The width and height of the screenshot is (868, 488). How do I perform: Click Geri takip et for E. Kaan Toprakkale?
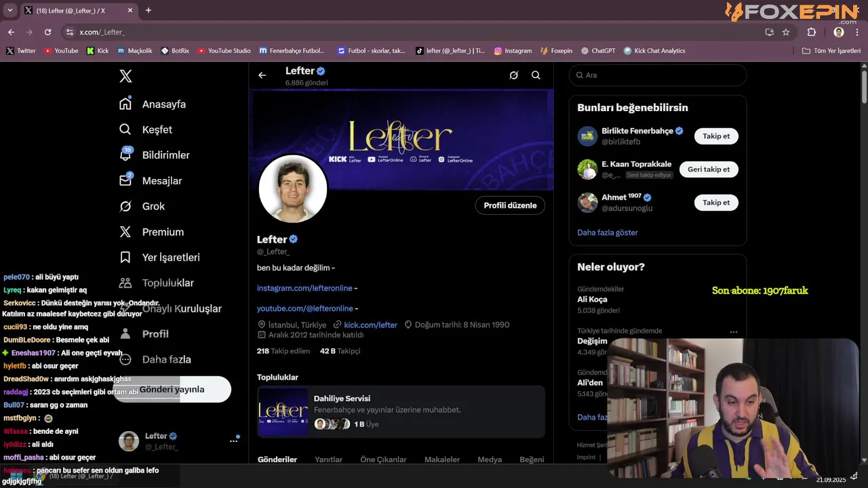pyautogui.click(x=709, y=169)
